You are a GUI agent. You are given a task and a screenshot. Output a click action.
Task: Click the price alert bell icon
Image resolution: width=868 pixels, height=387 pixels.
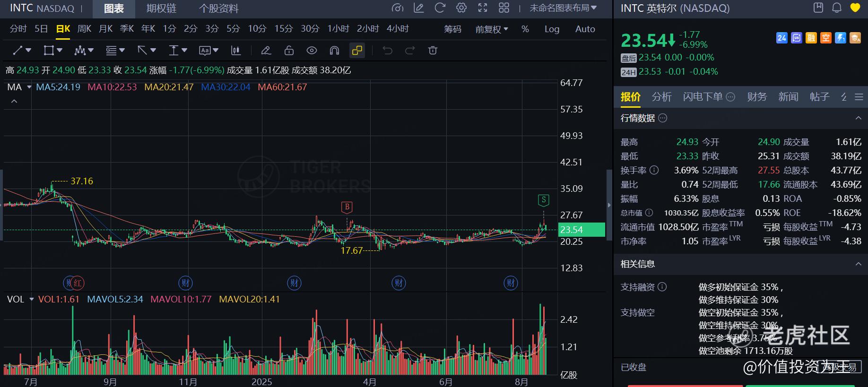click(x=837, y=8)
